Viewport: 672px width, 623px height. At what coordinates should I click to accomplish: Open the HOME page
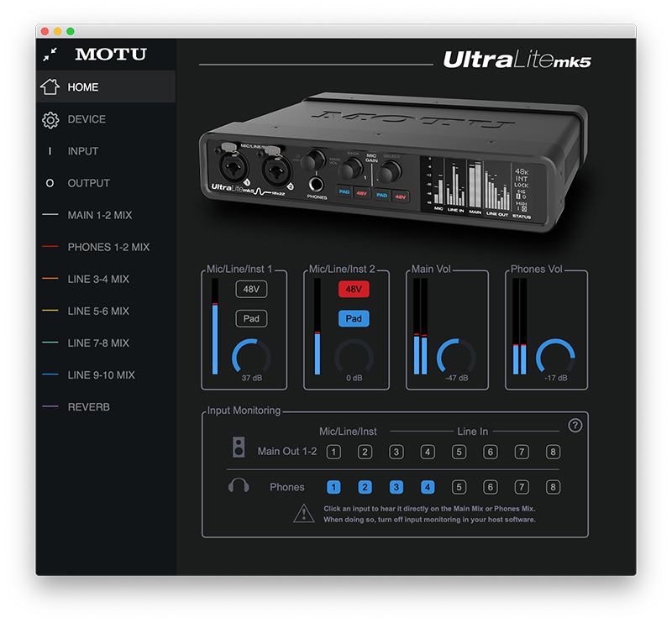pos(106,86)
